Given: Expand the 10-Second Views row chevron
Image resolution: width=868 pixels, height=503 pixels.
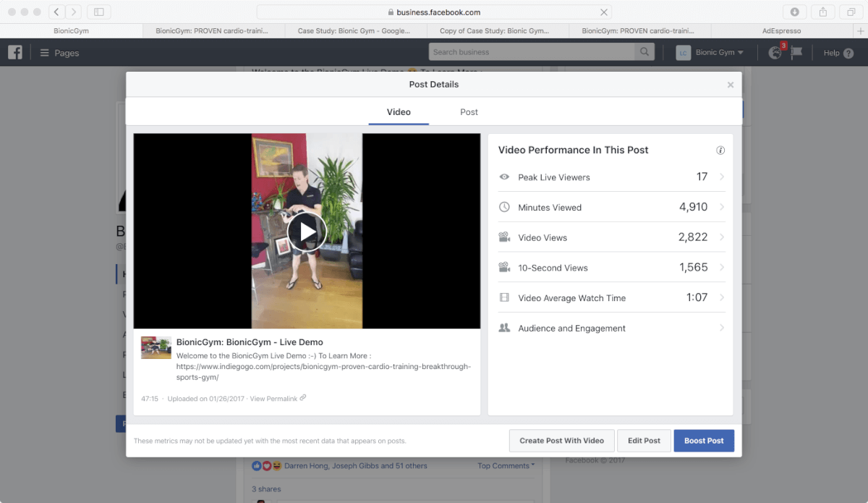Looking at the screenshot, I should point(721,268).
